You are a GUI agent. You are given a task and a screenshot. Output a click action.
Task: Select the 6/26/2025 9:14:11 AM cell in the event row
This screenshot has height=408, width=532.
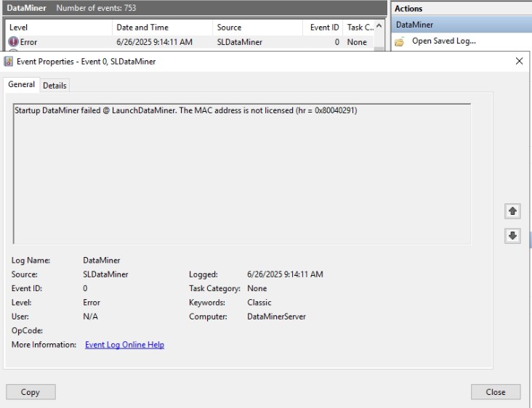click(154, 42)
